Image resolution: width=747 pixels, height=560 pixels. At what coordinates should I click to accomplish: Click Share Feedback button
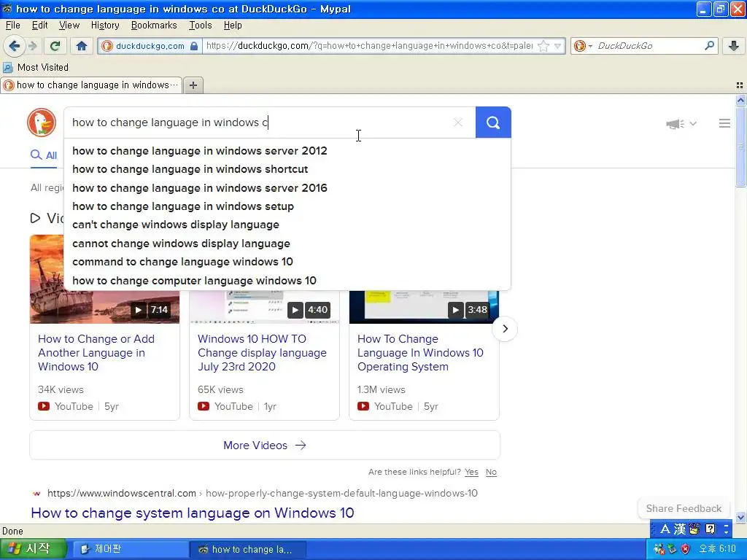tap(684, 508)
